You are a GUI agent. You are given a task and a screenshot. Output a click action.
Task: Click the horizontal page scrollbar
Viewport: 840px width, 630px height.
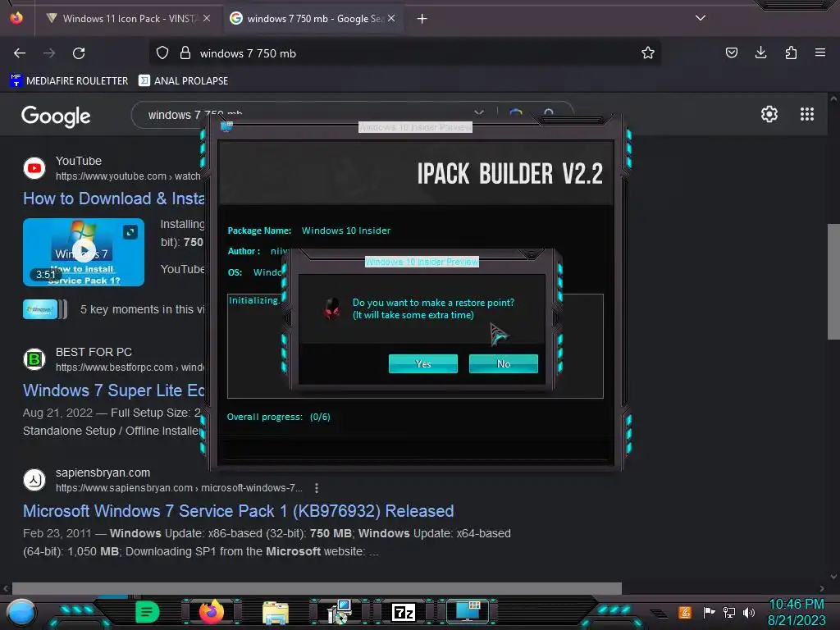click(317, 588)
